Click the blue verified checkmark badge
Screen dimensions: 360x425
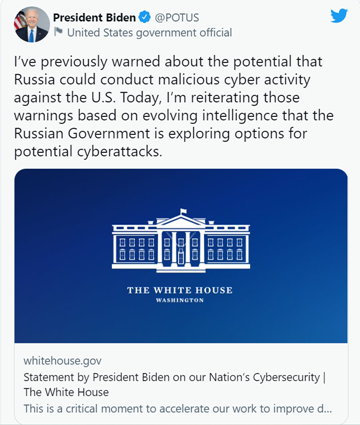pos(145,17)
